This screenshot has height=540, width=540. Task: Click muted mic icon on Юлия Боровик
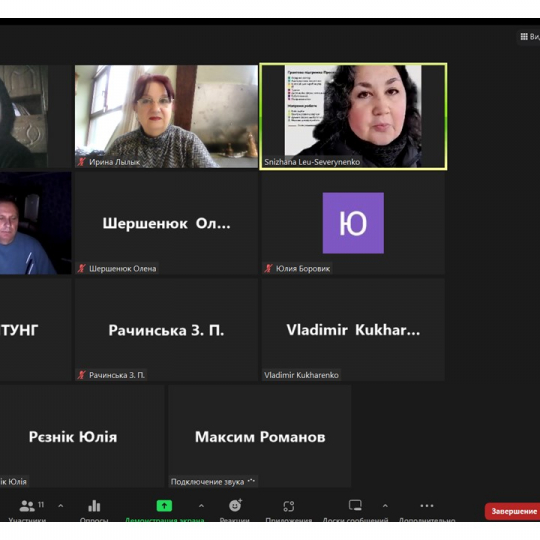click(x=268, y=268)
